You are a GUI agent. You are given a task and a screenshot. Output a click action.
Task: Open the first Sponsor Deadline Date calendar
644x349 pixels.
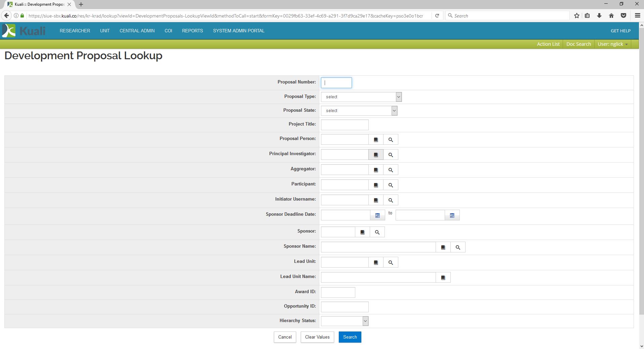377,215
